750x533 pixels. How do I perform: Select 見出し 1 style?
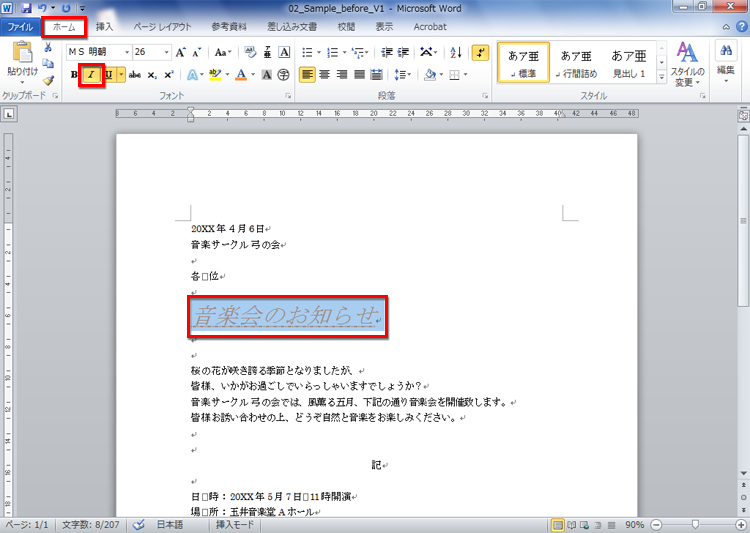[x=629, y=62]
